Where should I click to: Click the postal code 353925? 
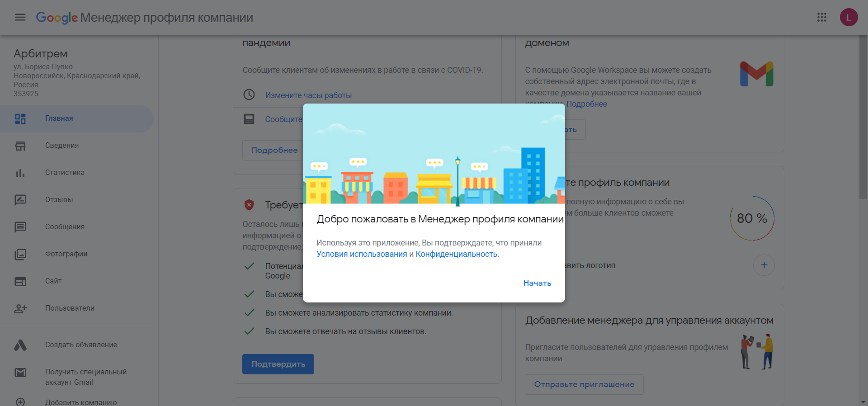26,94
